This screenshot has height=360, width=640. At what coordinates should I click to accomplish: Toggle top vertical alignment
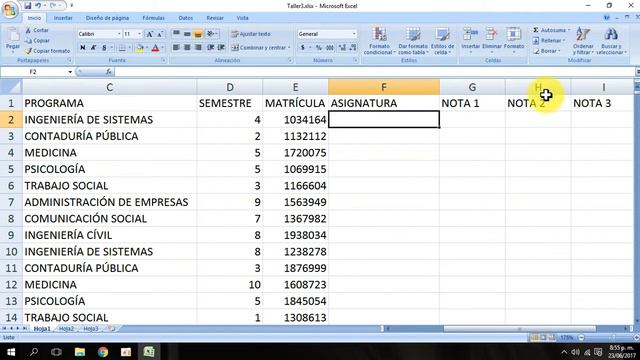pyautogui.click(x=176, y=34)
